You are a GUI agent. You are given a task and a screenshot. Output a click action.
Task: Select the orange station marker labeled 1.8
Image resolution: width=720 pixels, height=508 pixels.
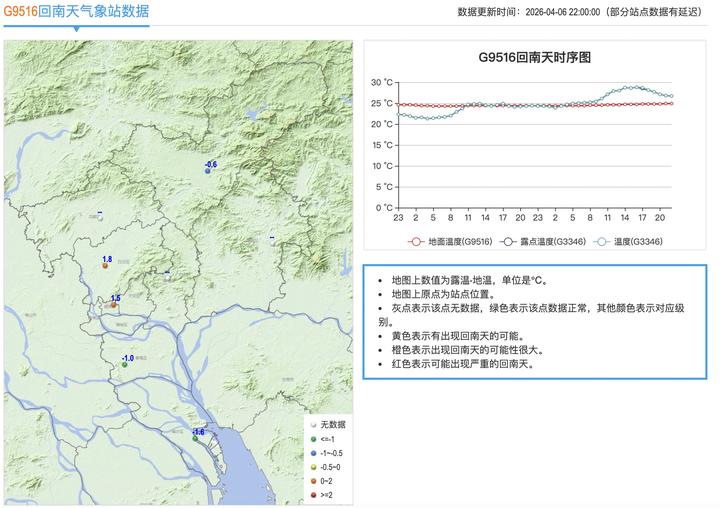click(x=104, y=266)
